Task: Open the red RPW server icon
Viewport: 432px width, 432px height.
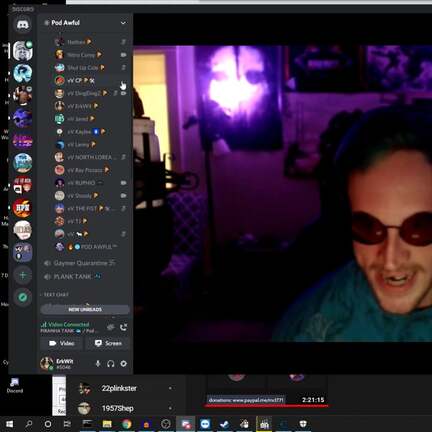Action: pyautogui.click(x=23, y=207)
